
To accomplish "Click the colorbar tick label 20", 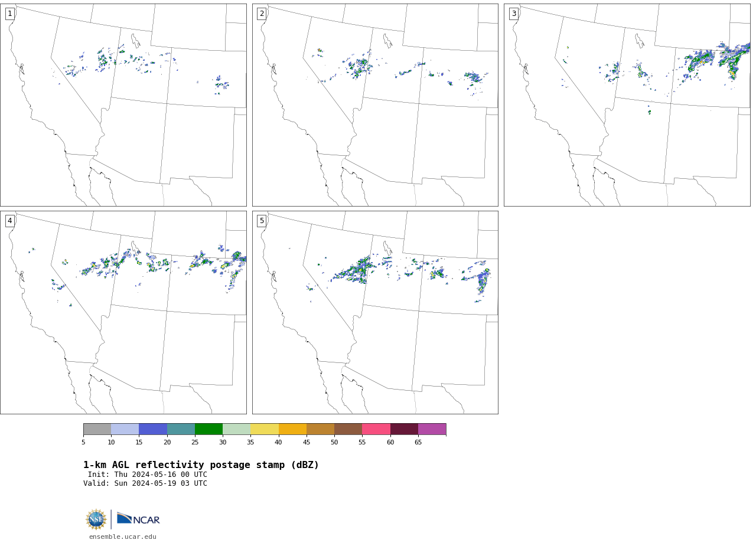I will tap(167, 442).
